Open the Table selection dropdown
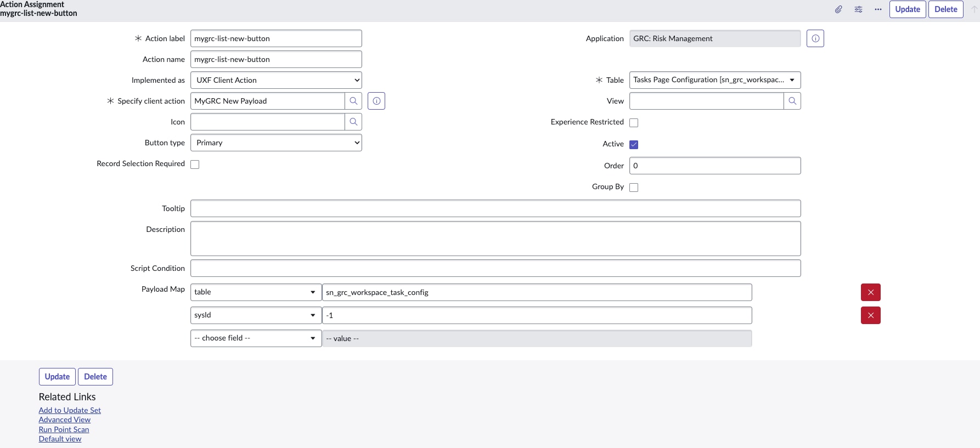980x448 pixels. (714, 80)
